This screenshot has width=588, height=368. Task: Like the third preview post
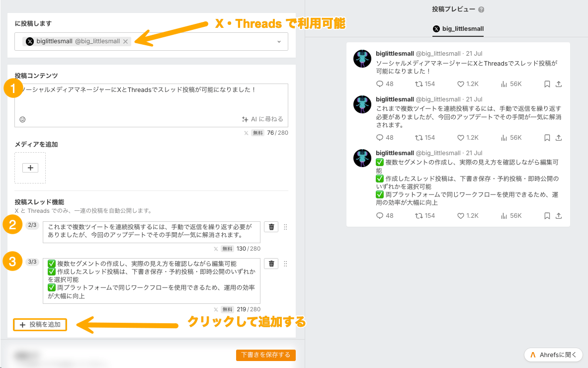pos(460,216)
